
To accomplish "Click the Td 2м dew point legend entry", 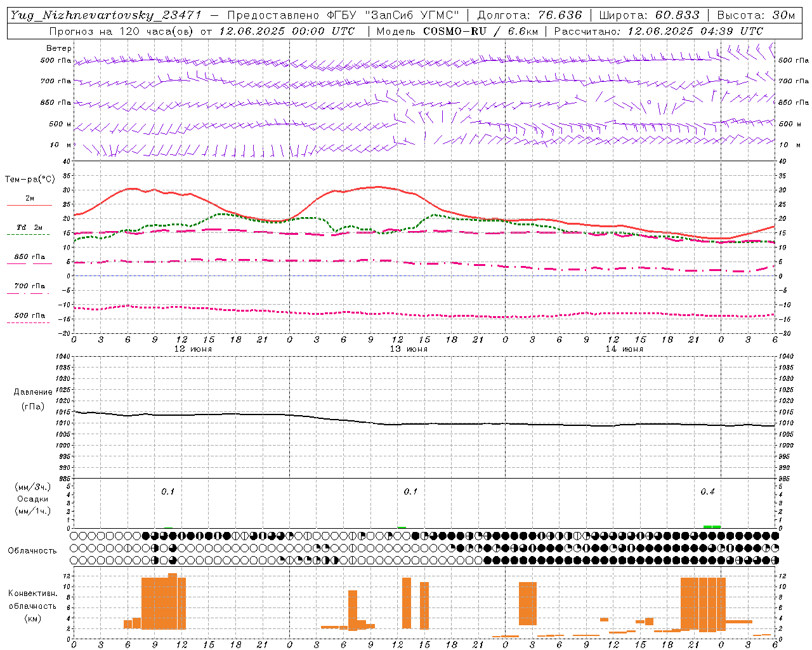I will (29, 227).
